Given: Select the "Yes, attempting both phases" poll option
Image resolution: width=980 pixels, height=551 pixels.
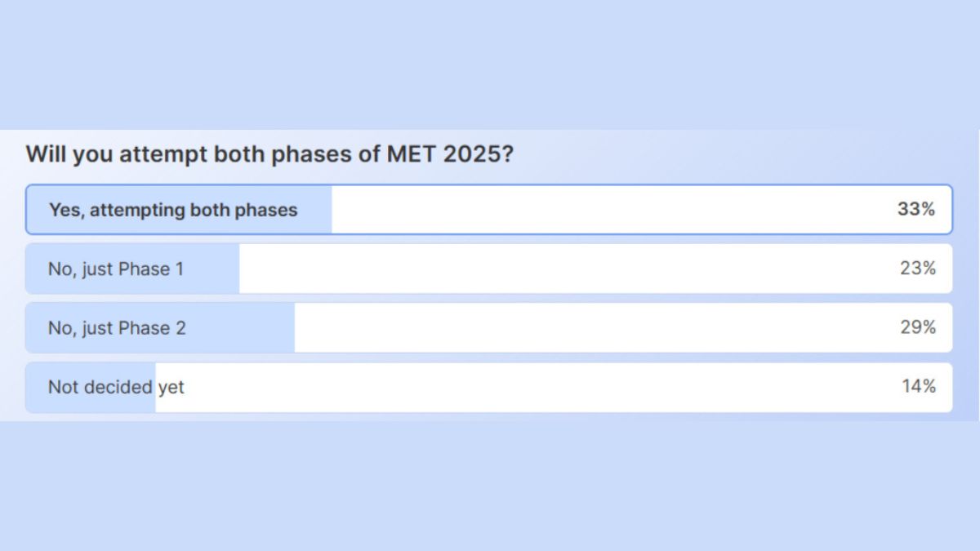Looking at the screenshot, I should click(x=173, y=210).
